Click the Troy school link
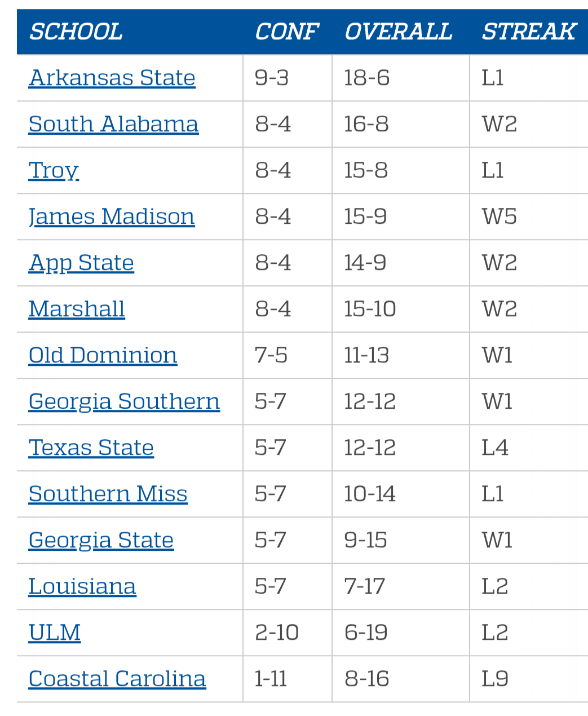588x716 pixels. 54,170
